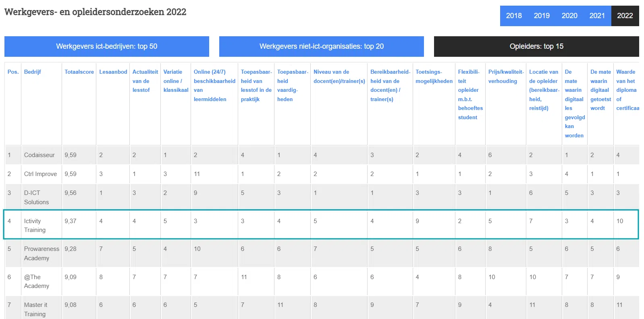Viewport: 644px width, 319px height.
Task: Switch to the 2020 year tab
Action: pos(569,16)
